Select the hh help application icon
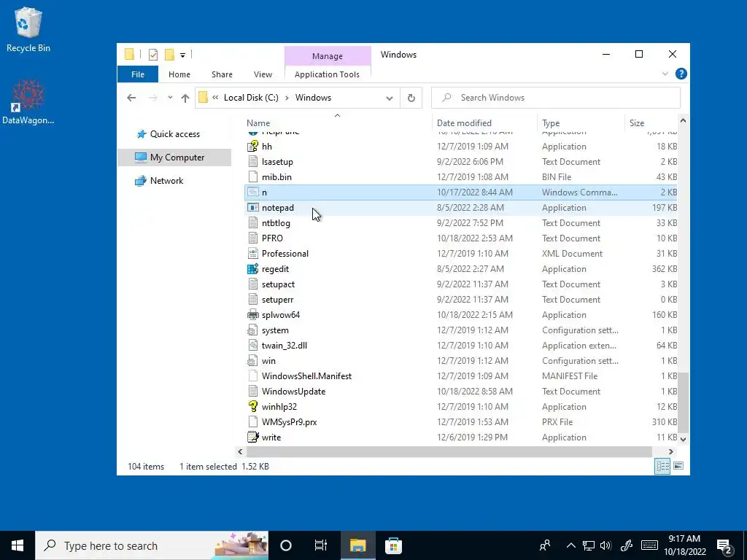747x560 pixels. pos(253,146)
